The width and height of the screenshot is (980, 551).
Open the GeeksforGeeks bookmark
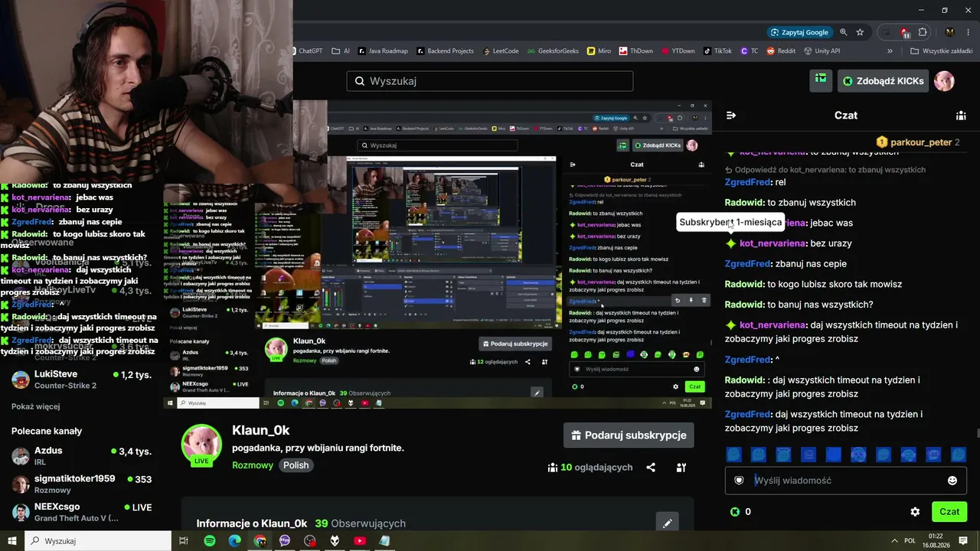[x=553, y=51]
